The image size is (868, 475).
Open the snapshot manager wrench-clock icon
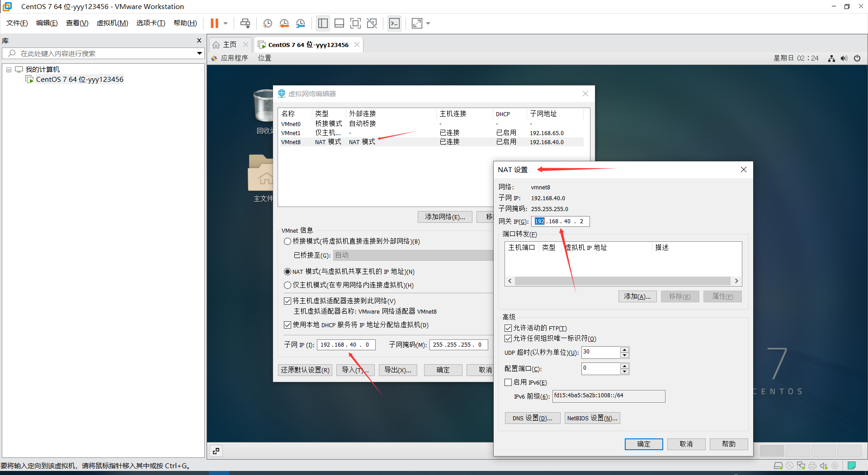300,23
